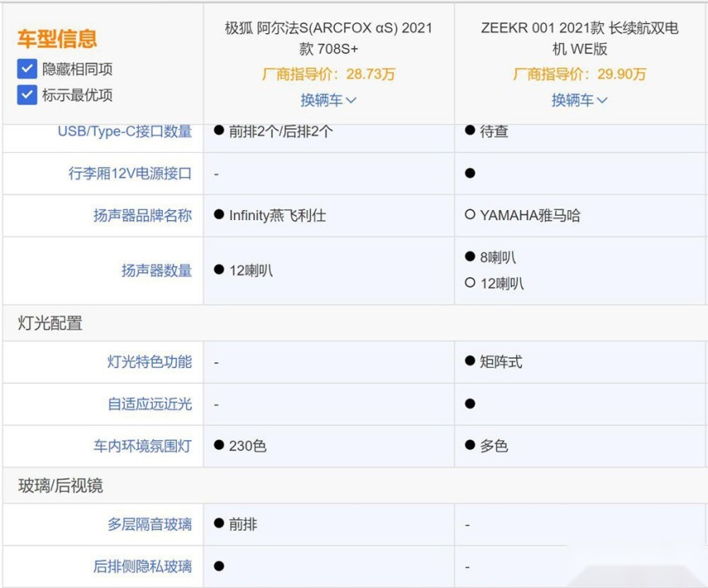Open the 车内环境氛围灯 parameter link
The height and width of the screenshot is (588, 708).
click(143, 446)
